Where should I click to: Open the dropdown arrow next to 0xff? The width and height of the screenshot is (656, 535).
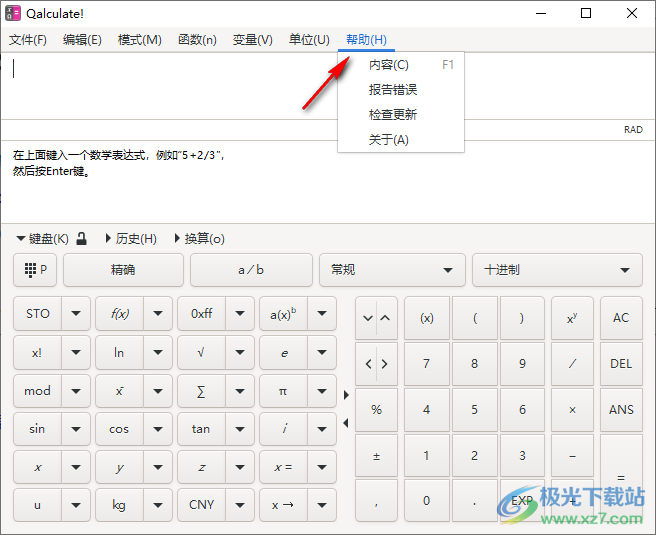pyautogui.click(x=240, y=314)
